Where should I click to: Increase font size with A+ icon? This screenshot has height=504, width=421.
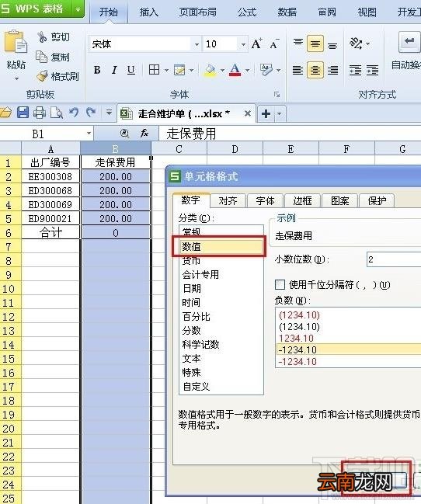(256, 43)
